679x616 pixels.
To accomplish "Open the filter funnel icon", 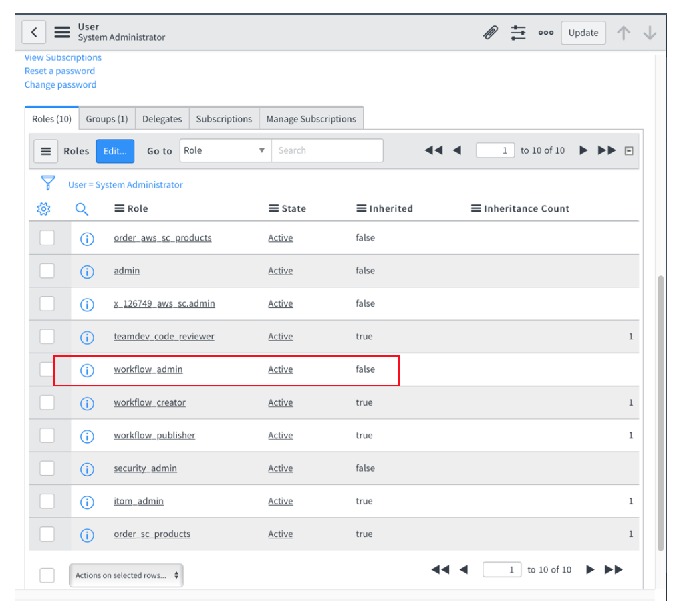I will (47, 182).
